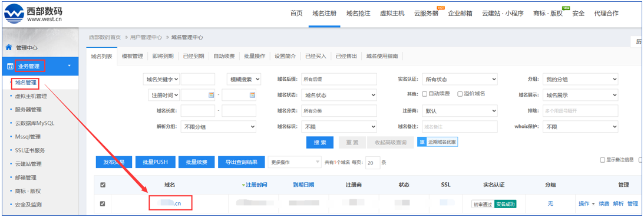Tick the 溢价域名 premium domain checkbox

pos(460,94)
